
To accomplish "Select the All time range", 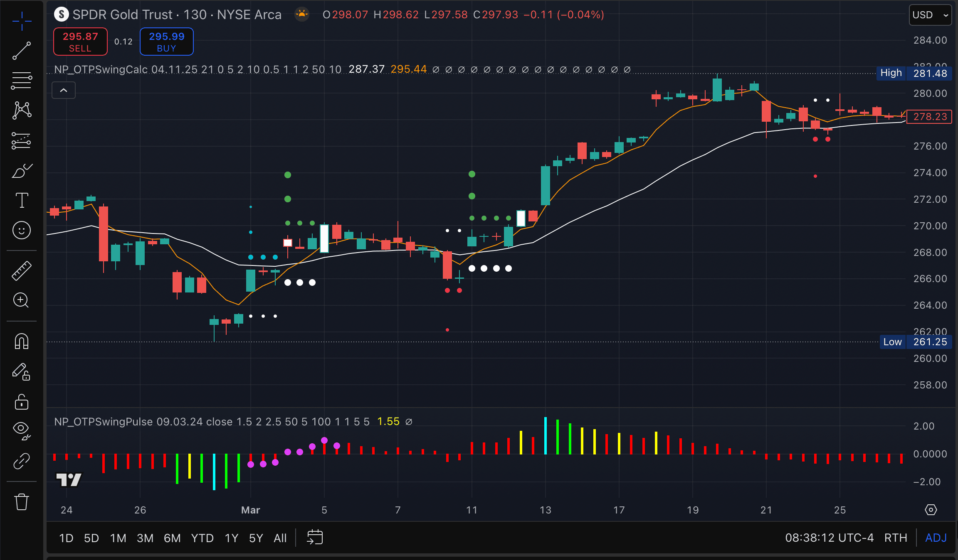I will click(x=280, y=538).
